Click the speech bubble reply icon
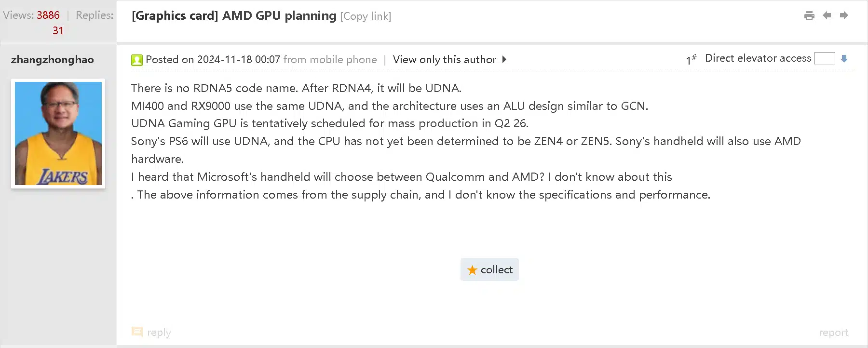 (137, 332)
